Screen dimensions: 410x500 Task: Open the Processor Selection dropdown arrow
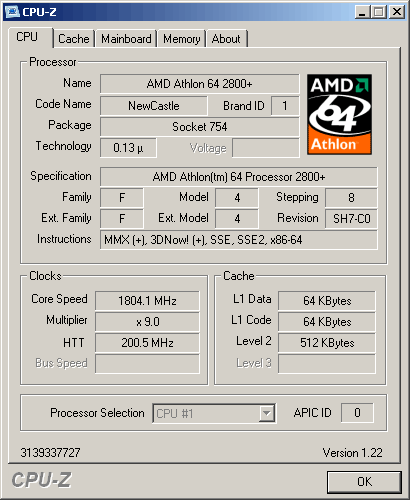266,413
